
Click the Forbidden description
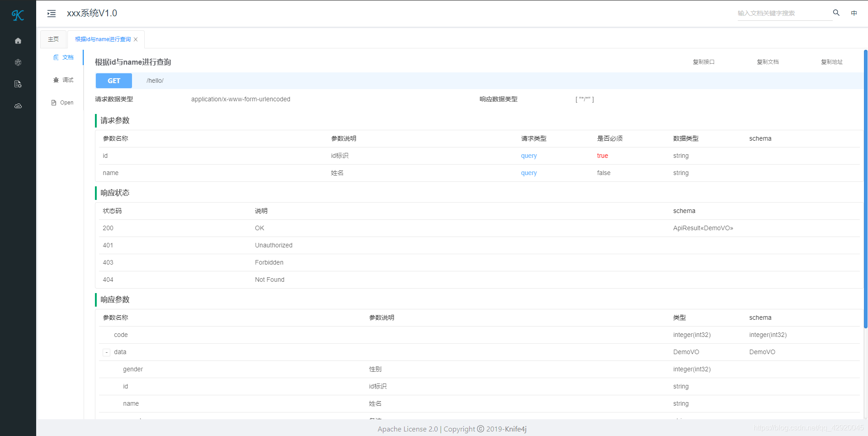pyautogui.click(x=269, y=262)
